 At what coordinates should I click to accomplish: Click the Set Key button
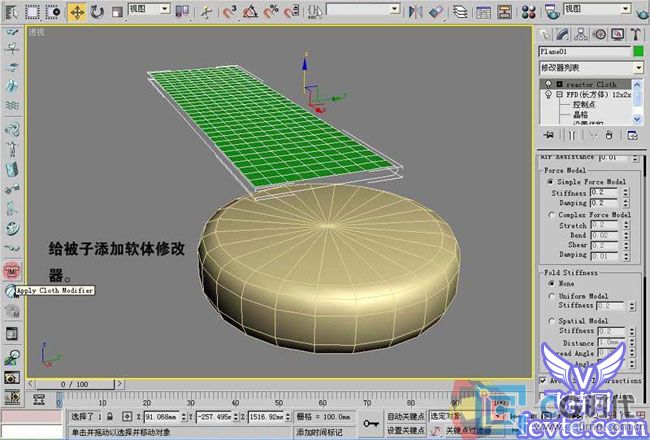(405, 430)
